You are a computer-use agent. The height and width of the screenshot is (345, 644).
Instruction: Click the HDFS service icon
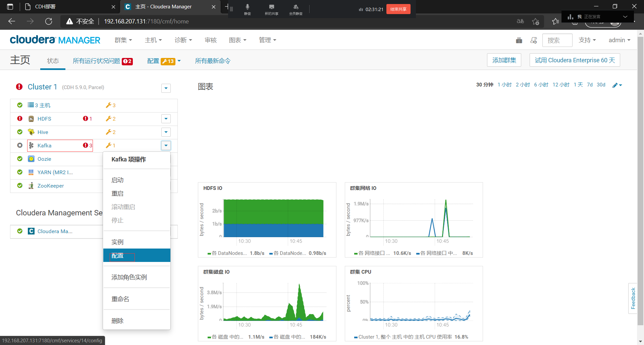coord(31,119)
